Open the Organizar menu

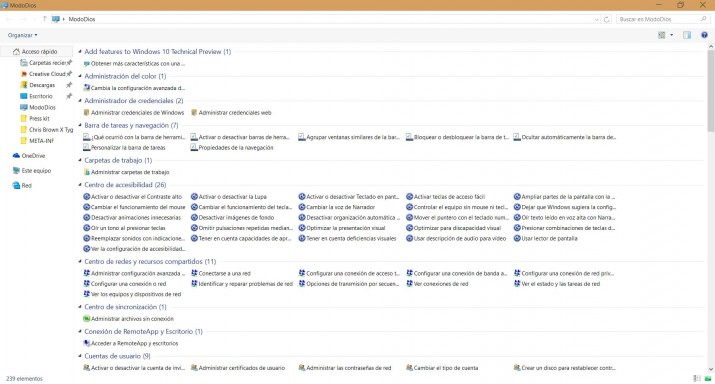click(x=22, y=35)
